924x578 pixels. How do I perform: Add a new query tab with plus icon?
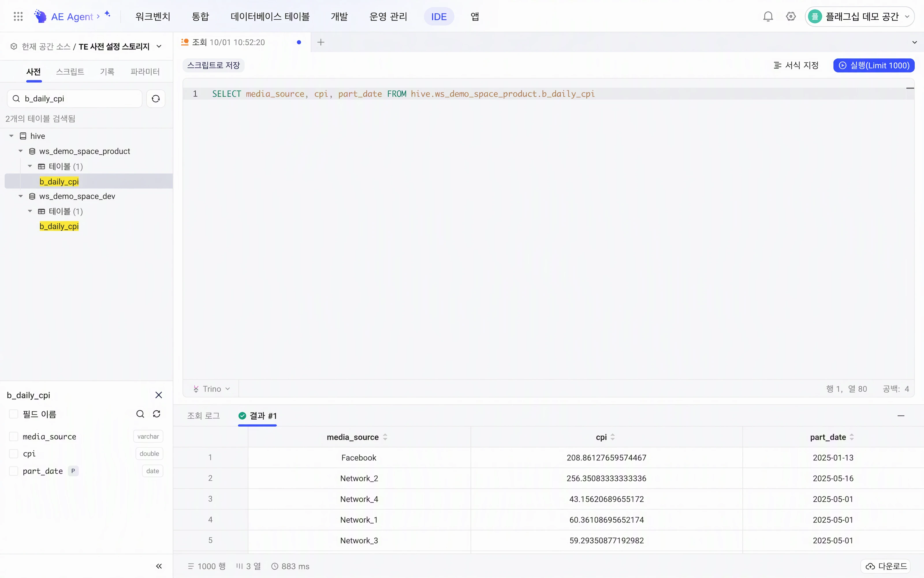[x=321, y=42]
